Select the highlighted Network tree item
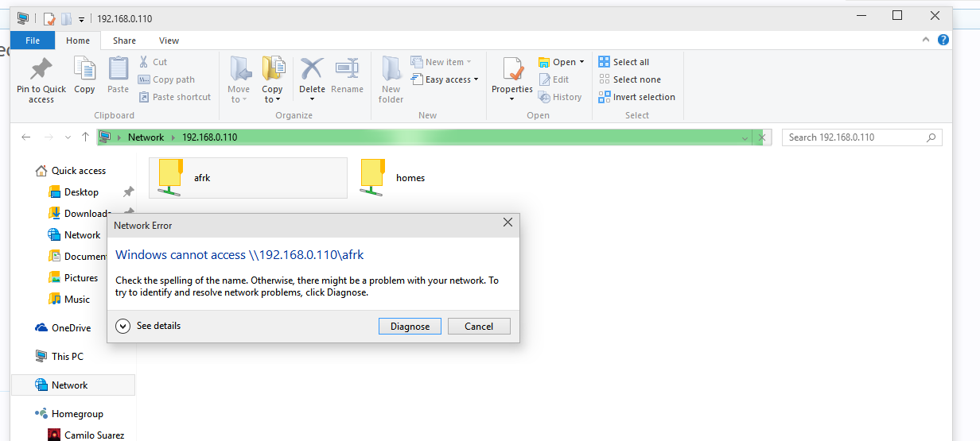This screenshot has height=441, width=980. [72, 385]
